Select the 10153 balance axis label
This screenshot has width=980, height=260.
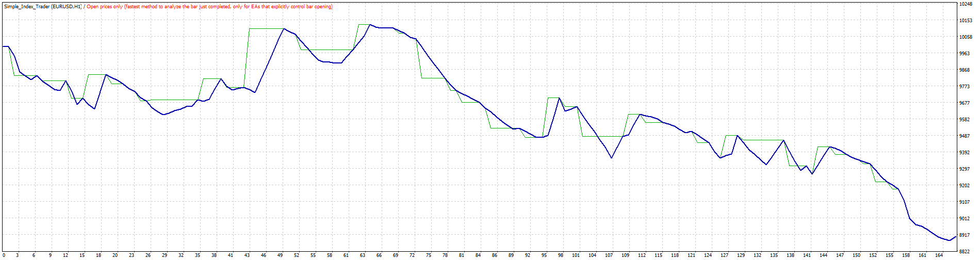pyautogui.click(x=965, y=21)
